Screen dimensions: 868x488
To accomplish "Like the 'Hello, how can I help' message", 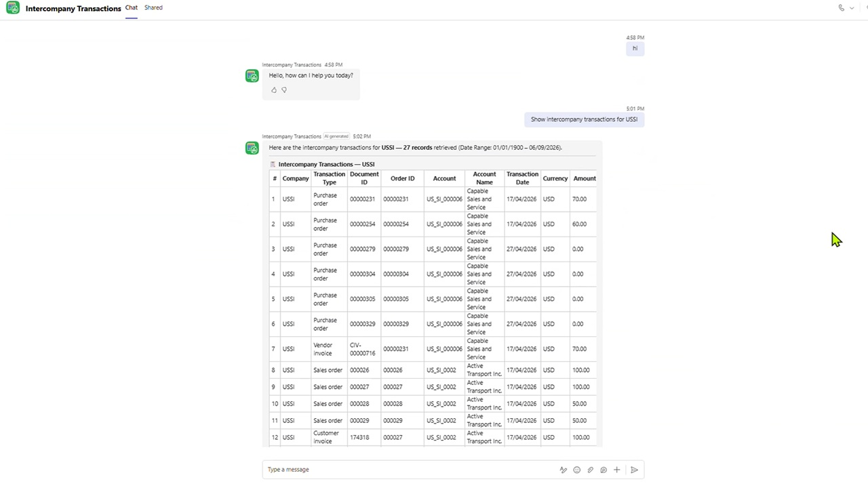I will pos(274,89).
